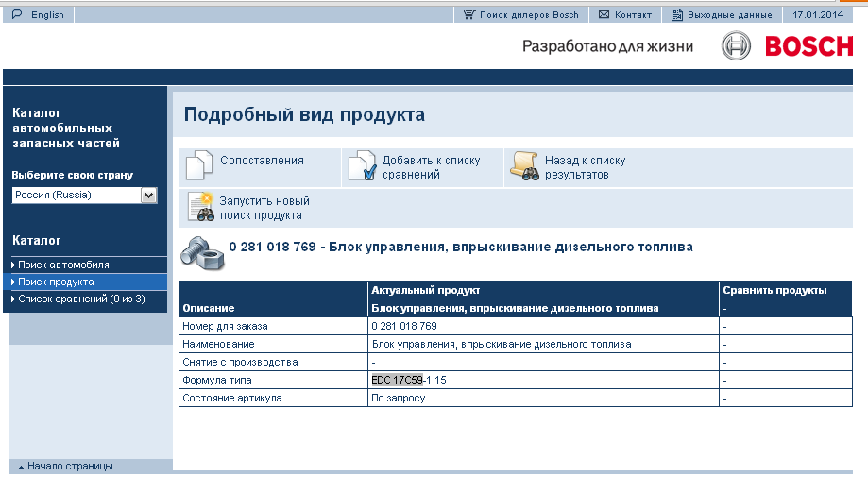Click the Сопоставления documents icon
This screenshot has width=868, height=478.
pos(198,165)
